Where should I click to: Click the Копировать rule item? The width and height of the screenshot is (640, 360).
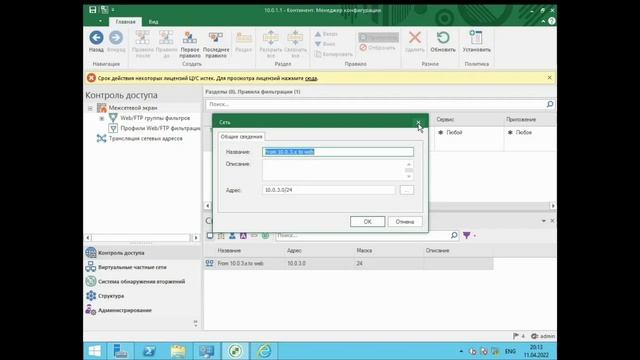(333, 54)
